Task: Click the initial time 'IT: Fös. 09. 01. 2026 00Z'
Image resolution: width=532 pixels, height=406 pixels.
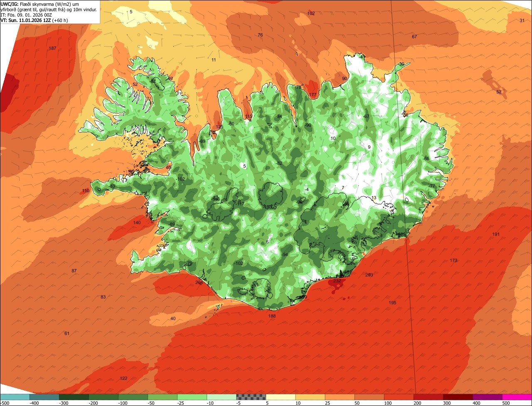Action: click(26, 15)
